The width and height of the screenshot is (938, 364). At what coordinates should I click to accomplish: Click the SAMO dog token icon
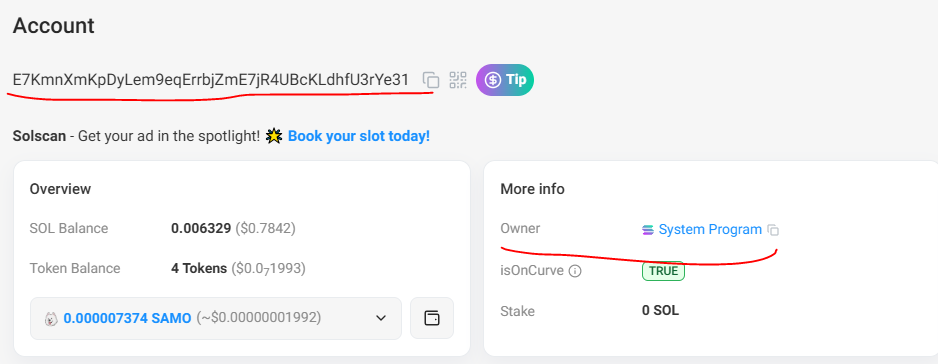[x=51, y=318]
